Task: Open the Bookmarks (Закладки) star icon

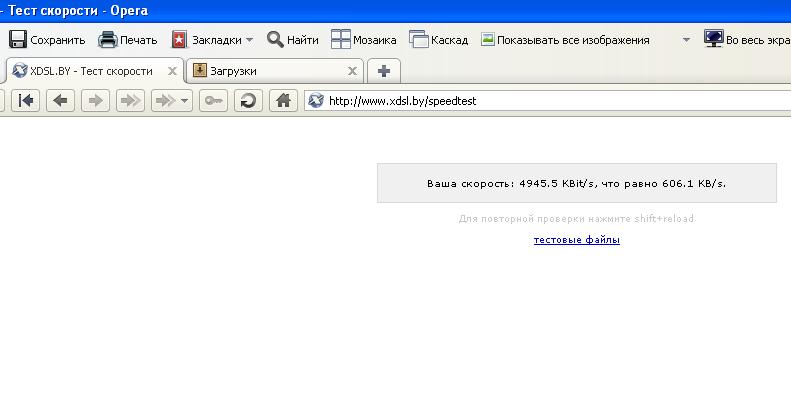Action: click(180, 39)
